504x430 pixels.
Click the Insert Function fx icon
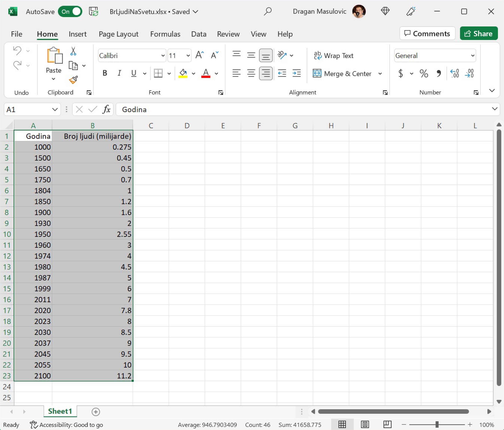pos(106,110)
